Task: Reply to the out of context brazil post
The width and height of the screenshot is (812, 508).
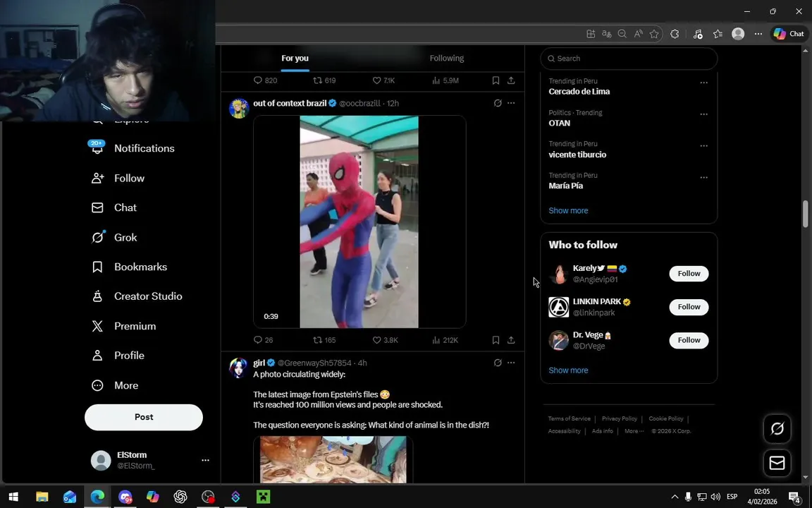Action: [263, 340]
